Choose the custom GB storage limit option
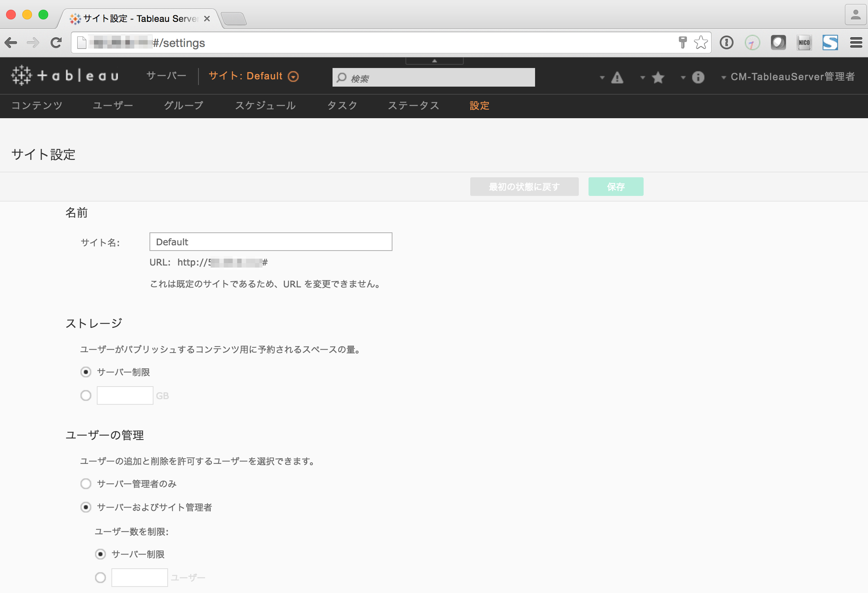The image size is (868, 593). pos(85,395)
